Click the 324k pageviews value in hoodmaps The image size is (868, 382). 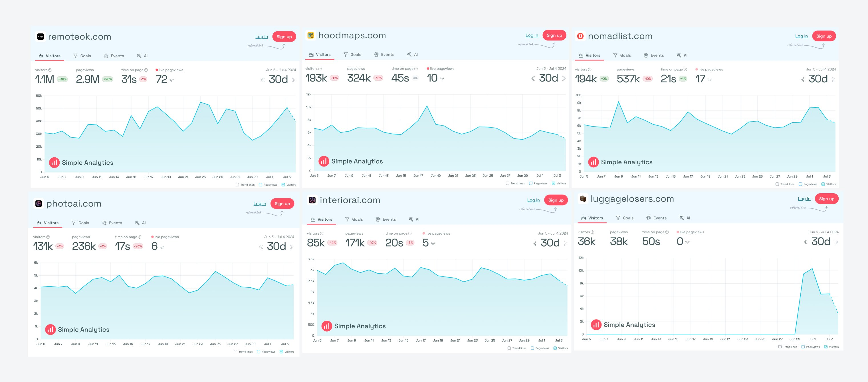359,78
